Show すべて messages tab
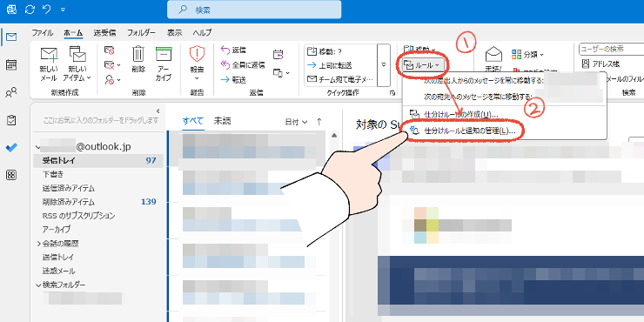The image size is (644, 322). pos(192,121)
